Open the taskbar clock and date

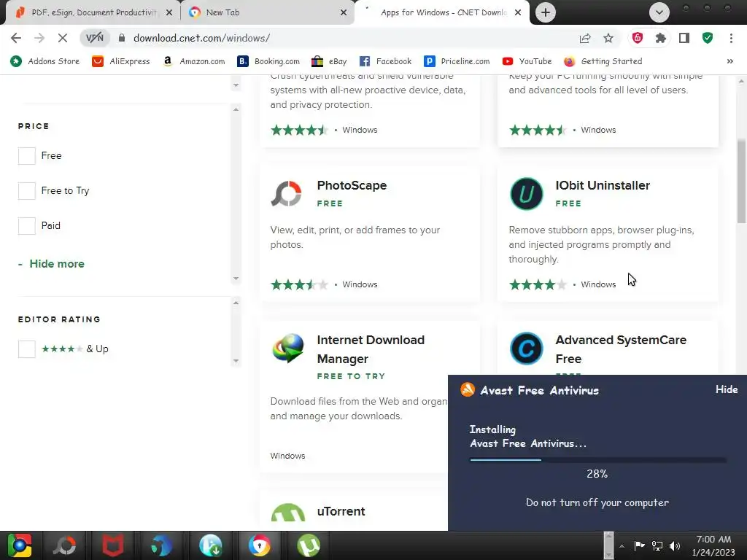(x=713, y=545)
